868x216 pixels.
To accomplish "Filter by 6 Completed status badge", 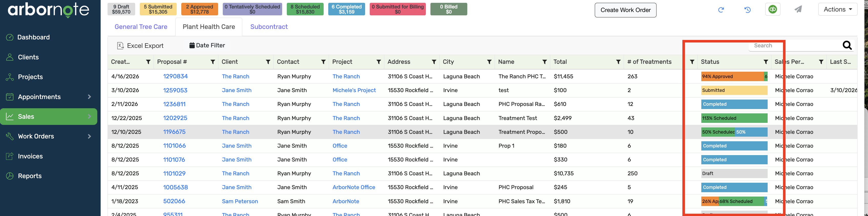I will pyautogui.click(x=346, y=9).
